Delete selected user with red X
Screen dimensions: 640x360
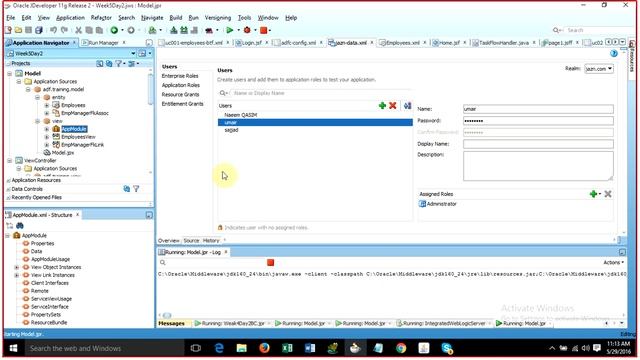pyautogui.click(x=393, y=106)
